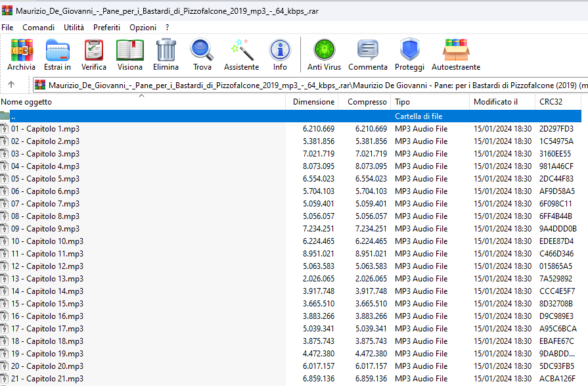Image resolution: width=588 pixels, height=386 pixels.
Task: Select file 19 - Capitolo 19.mp3
Action: [290, 353]
